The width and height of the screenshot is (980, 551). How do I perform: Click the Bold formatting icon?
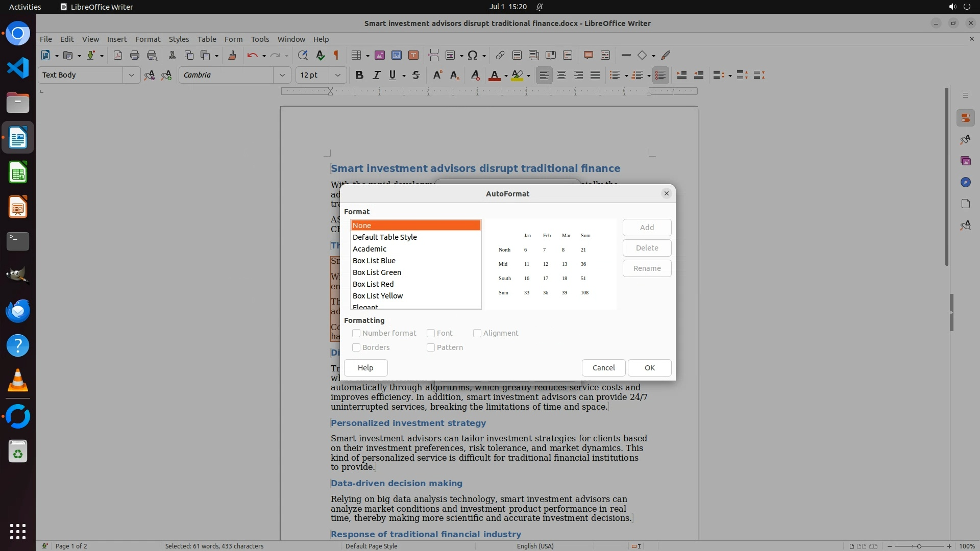coord(359,75)
